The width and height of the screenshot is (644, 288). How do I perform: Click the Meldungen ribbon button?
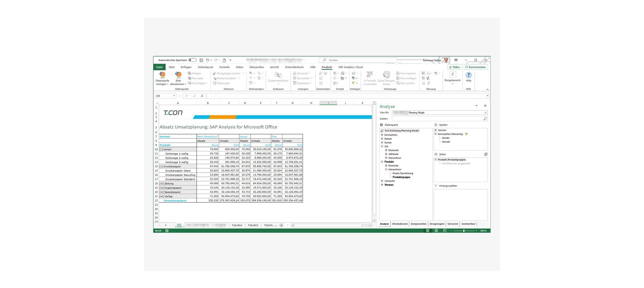pyautogui.click(x=221, y=83)
